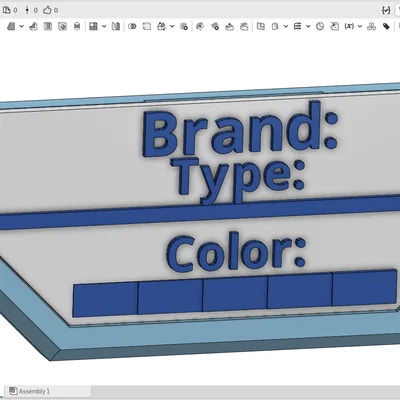This screenshot has height=400, width=400.
Task: Click the stacked cubes icon in toolbar
Action: 371,26
